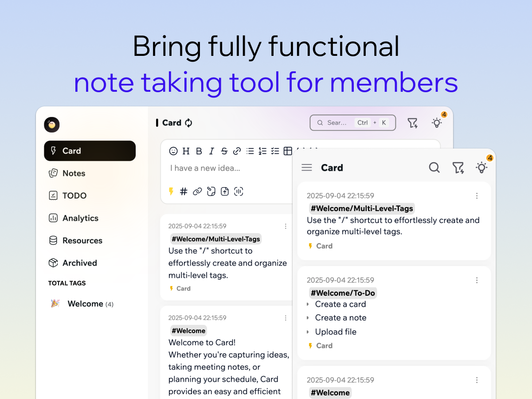
Task: Open options menu of desktop Multi-Level-Tags card
Action: (x=286, y=226)
